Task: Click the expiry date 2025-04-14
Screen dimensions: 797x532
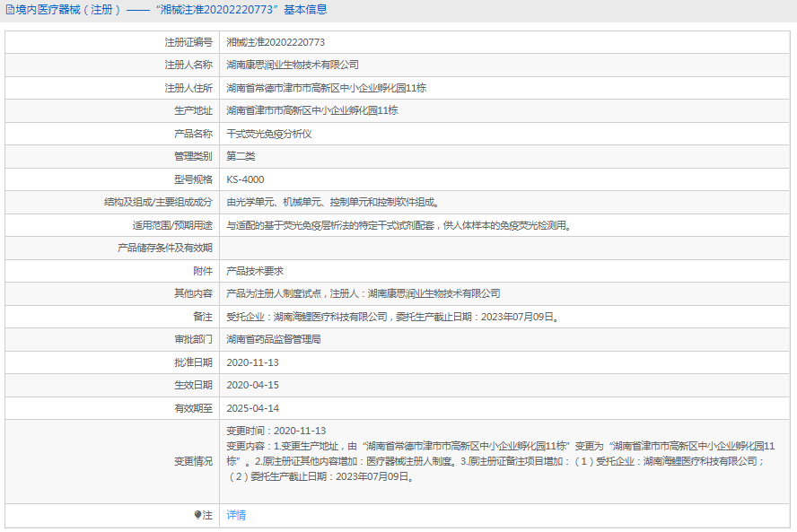Action: coord(252,408)
